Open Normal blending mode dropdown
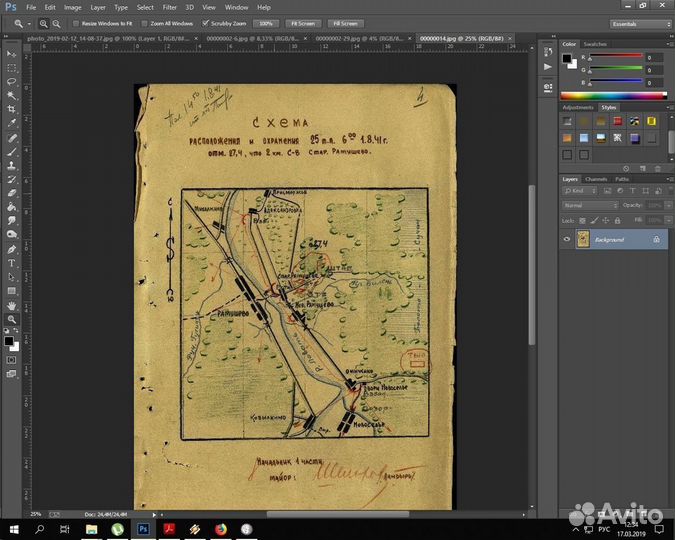Image resolution: width=675 pixels, height=540 pixels. pos(590,205)
